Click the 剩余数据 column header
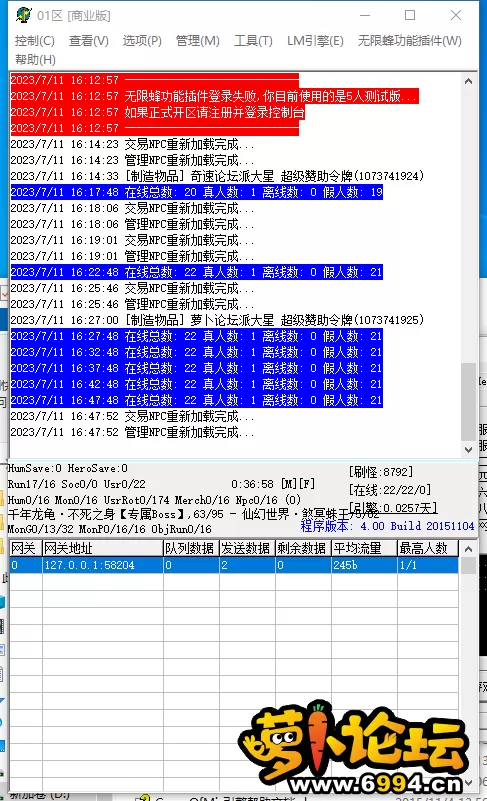This screenshot has width=487, height=801. [304, 549]
